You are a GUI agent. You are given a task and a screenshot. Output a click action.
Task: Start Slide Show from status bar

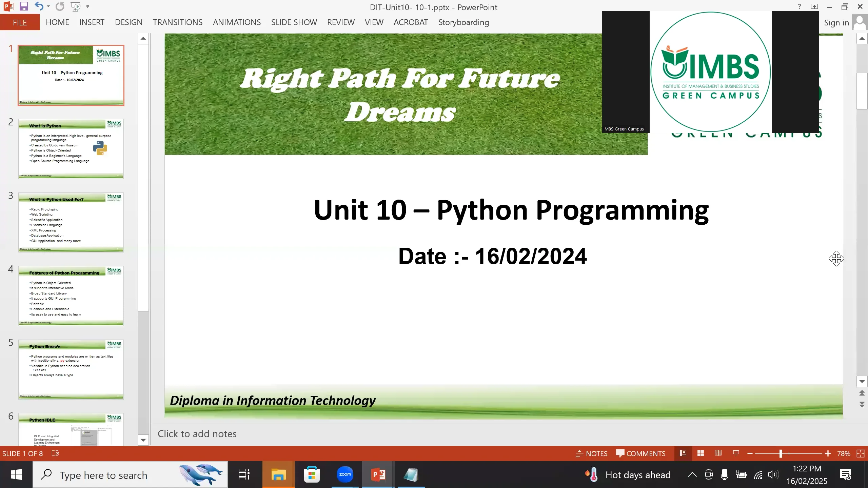click(x=736, y=453)
